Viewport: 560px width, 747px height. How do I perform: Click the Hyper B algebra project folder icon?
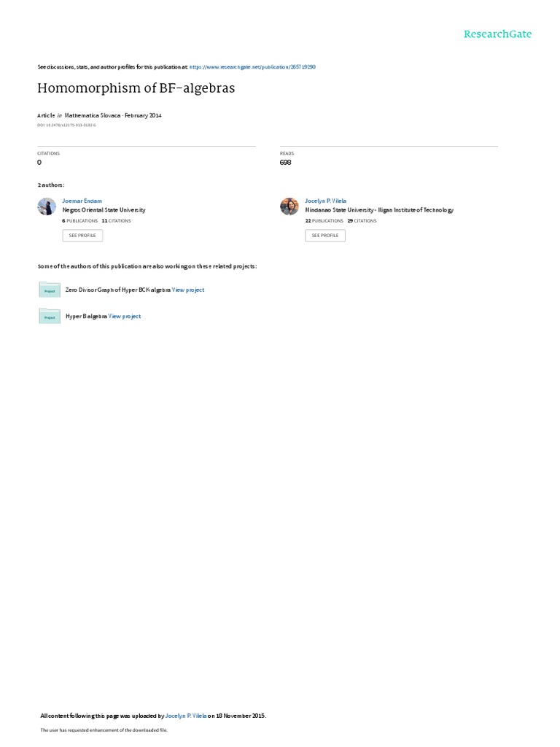50,317
